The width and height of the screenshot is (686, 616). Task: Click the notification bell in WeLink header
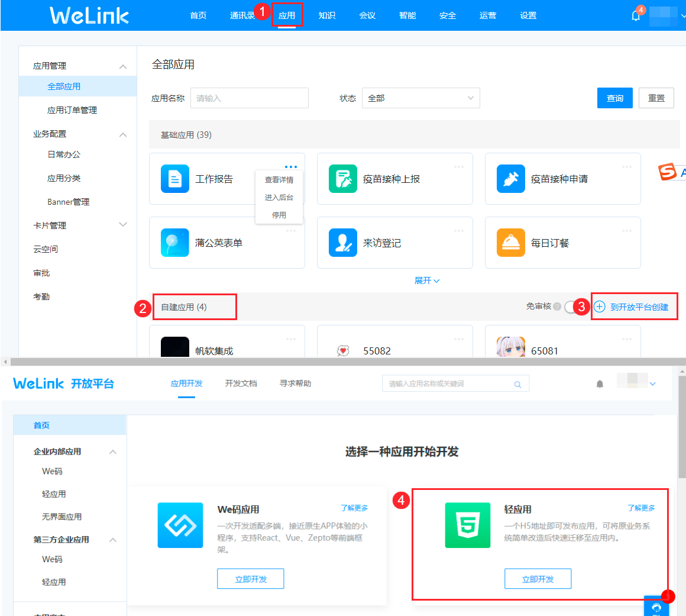(x=636, y=16)
